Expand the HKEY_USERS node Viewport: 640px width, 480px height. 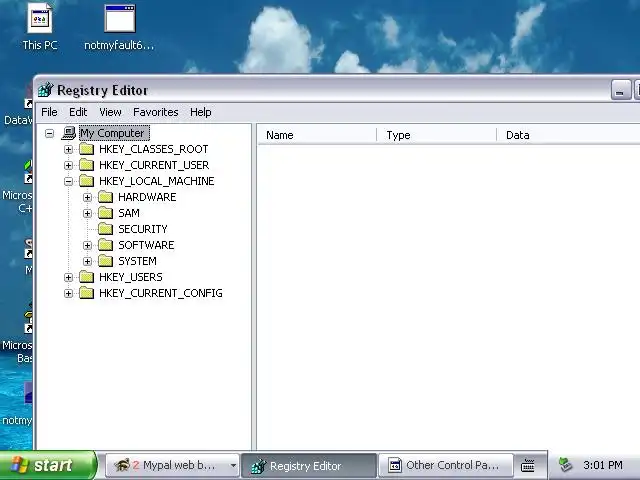click(x=69, y=278)
